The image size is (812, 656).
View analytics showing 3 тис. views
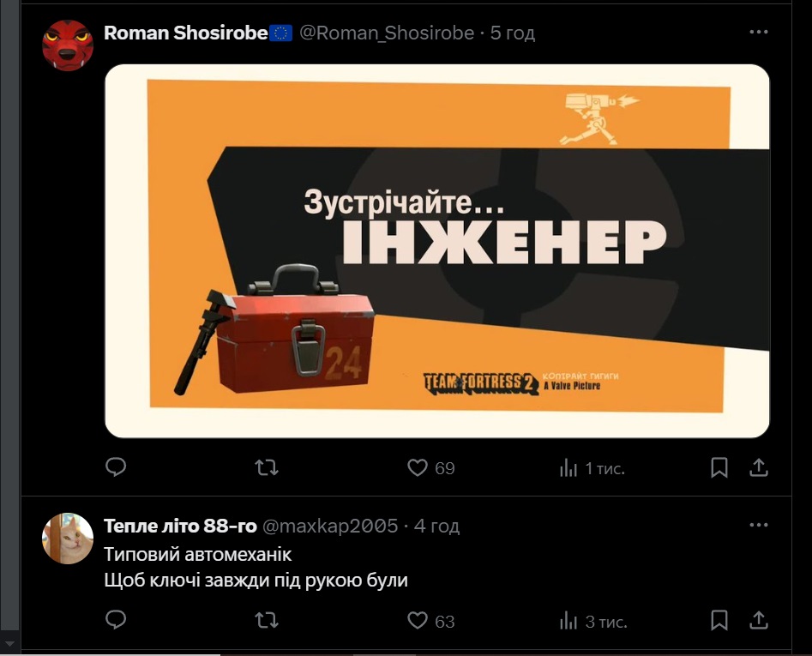pyautogui.click(x=593, y=620)
